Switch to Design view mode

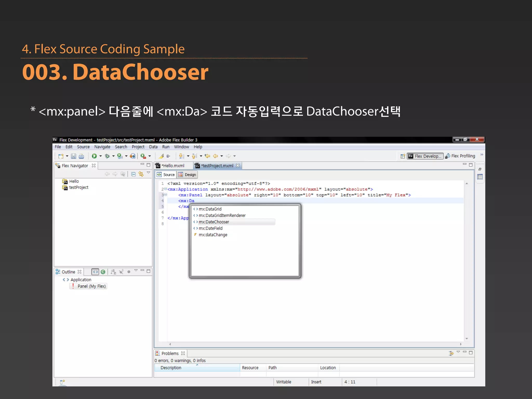coord(188,175)
